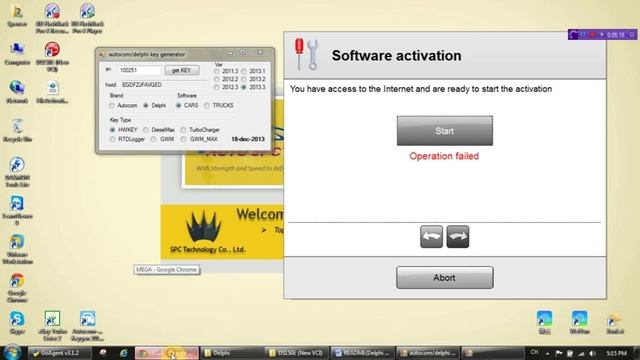
Task: Select version 2013.1 radio button
Action: coord(244,71)
